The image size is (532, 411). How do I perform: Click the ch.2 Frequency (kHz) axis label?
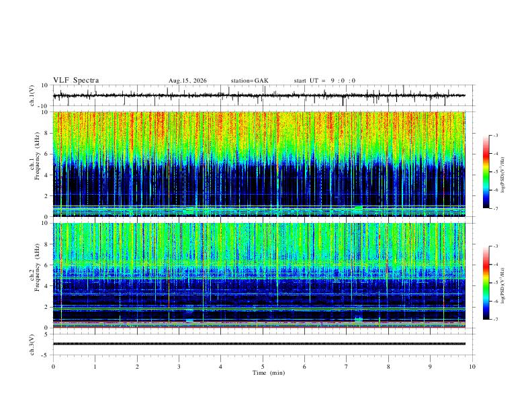pos(34,267)
